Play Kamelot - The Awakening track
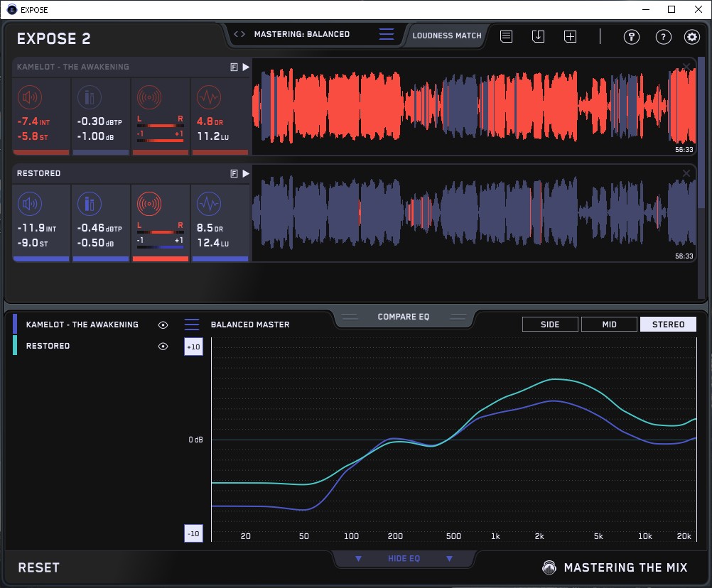Viewport: 712px width, 588px height. (x=246, y=67)
